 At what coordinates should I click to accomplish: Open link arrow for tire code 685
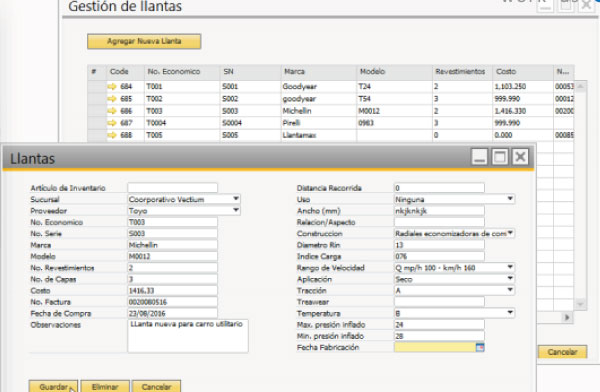[x=112, y=99]
